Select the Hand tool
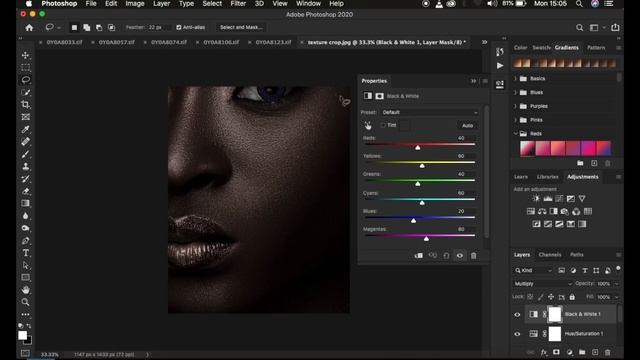The width and height of the screenshot is (640, 360). click(25, 290)
